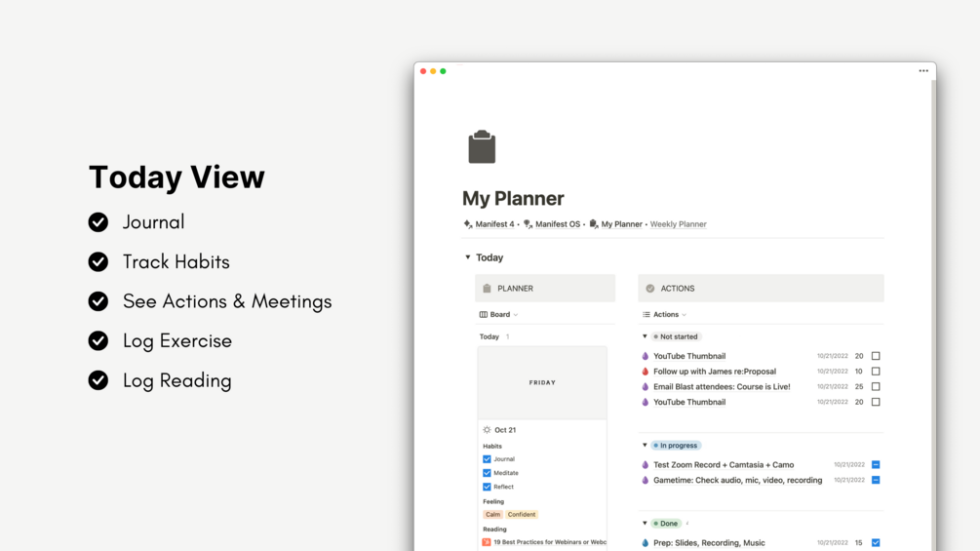
Task: Open the Email Blast attendees: Course is Live! task
Action: point(722,387)
